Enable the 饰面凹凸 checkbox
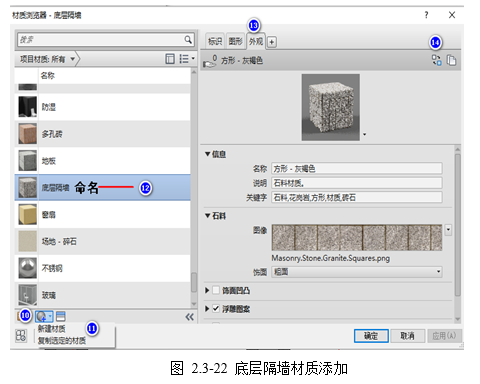This screenshot has height=384, width=480. pos(216,290)
